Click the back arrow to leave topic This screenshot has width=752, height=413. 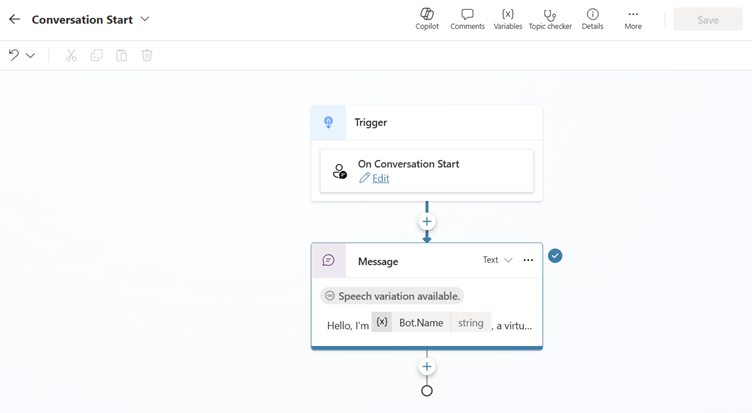click(15, 19)
